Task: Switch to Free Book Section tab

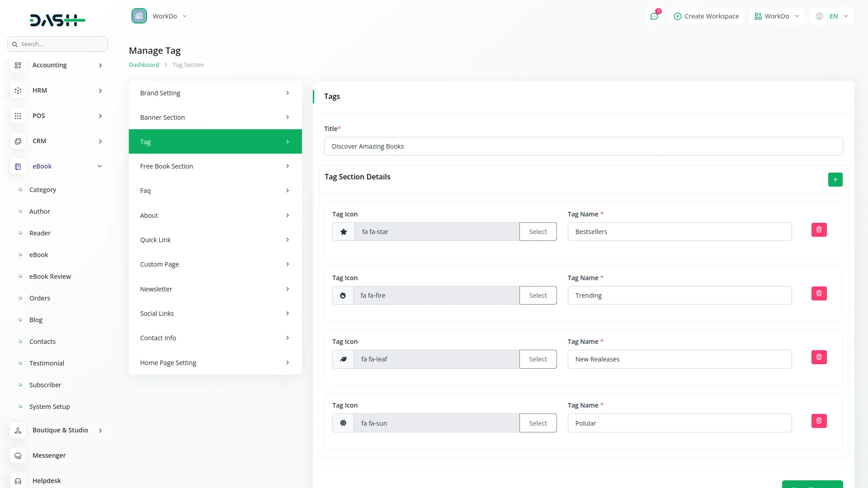Action: 215,166
